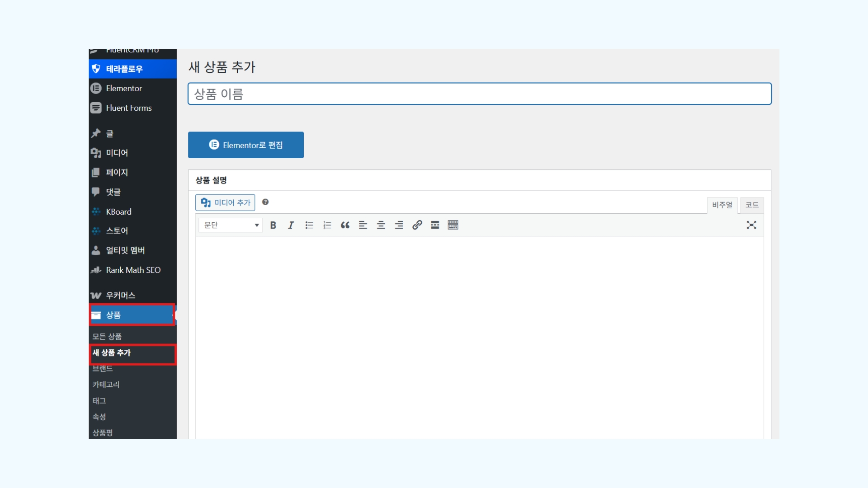Apply blockquote formatting

pyautogui.click(x=345, y=225)
